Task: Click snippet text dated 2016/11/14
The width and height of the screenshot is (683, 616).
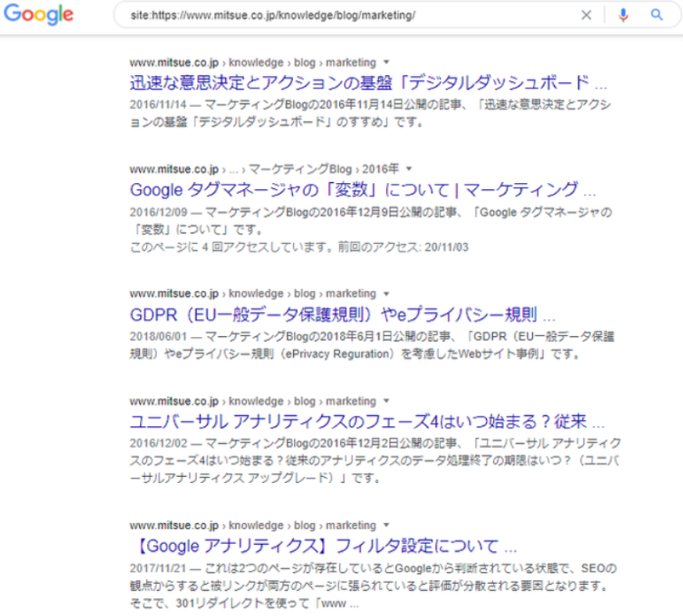Action: point(370,113)
